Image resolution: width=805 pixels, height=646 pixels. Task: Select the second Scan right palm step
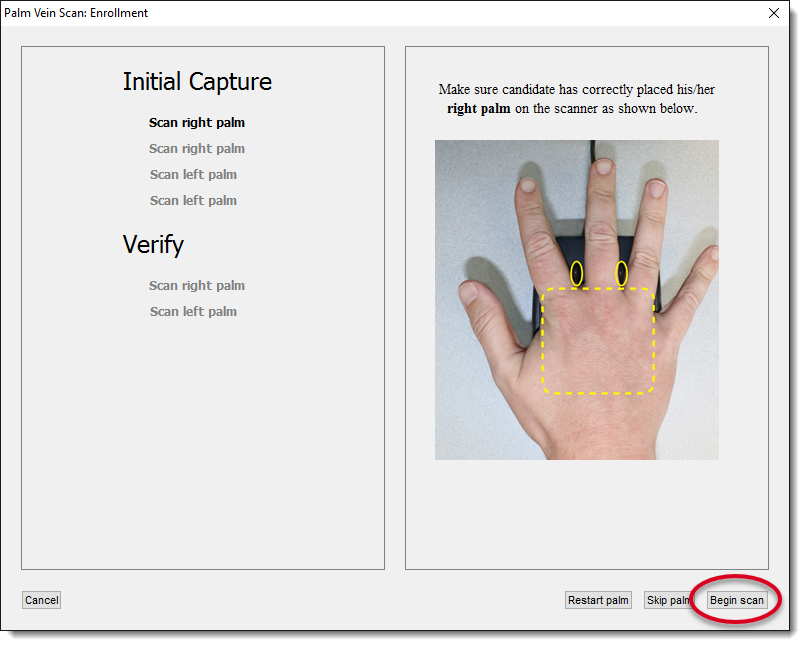click(x=196, y=148)
